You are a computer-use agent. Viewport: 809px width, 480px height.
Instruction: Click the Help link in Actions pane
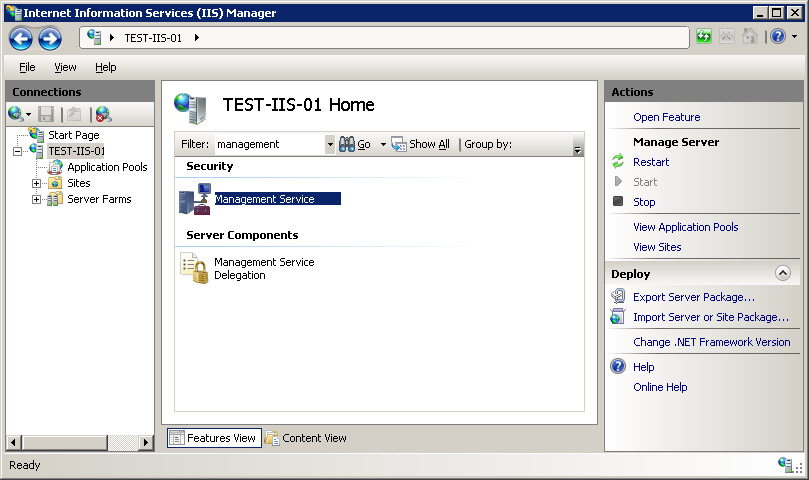point(643,367)
